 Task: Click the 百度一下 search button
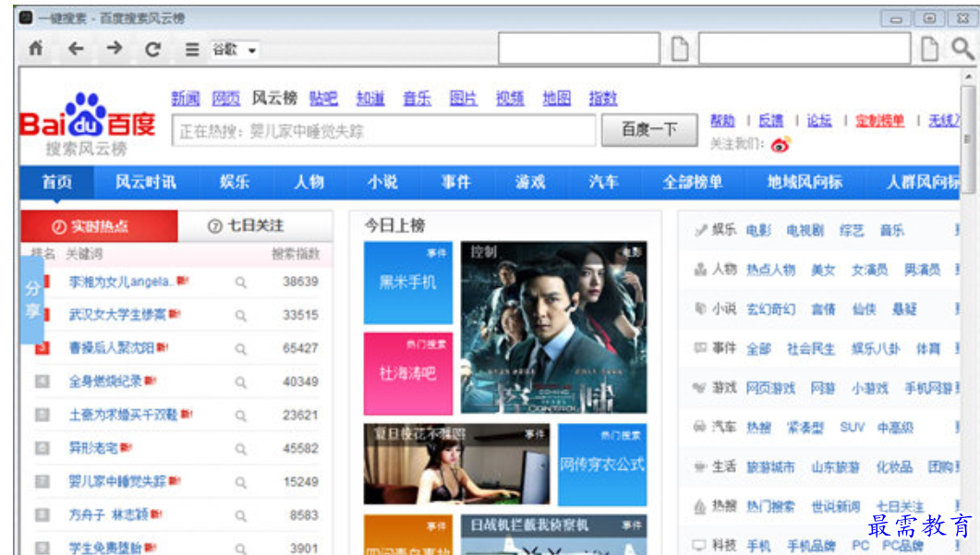pos(649,130)
